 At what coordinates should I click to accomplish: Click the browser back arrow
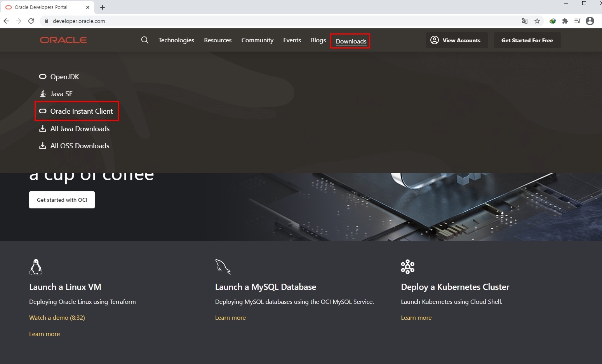tap(6, 21)
